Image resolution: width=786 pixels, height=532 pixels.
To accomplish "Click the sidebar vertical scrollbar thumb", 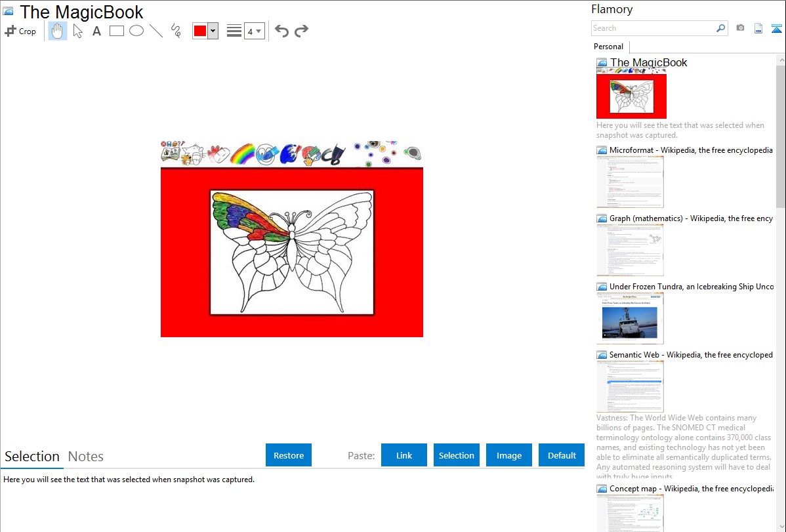I will 781,136.
